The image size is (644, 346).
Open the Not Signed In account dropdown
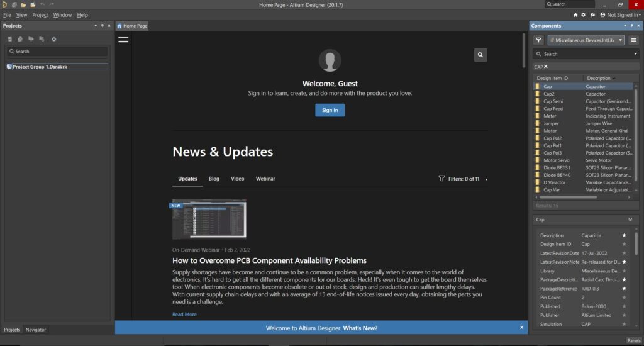tap(620, 15)
